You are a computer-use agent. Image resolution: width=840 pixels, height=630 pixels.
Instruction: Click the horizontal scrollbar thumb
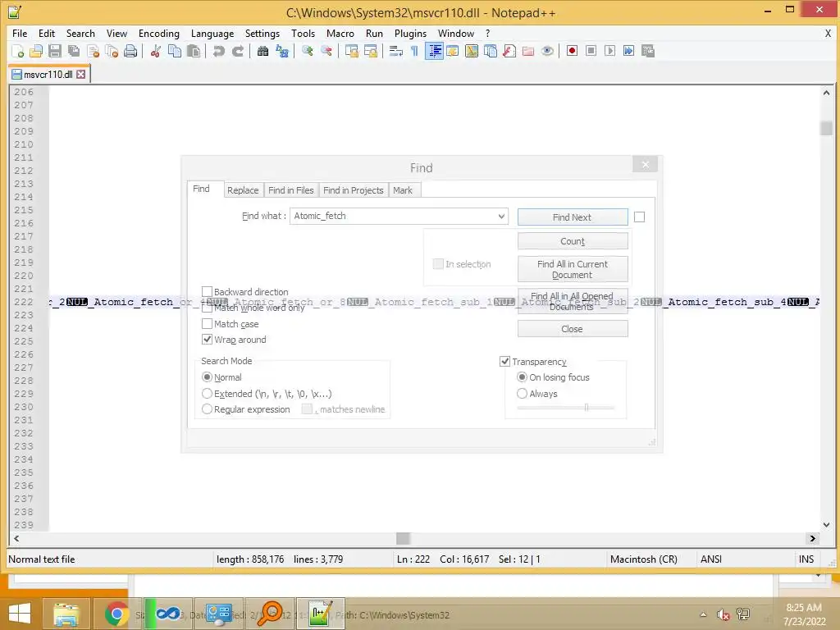(x=403, y=538)
